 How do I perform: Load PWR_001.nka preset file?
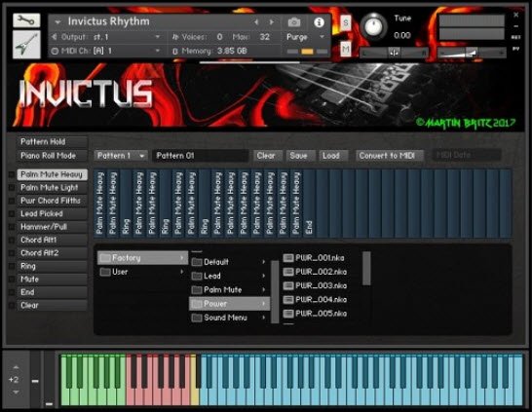(x=315, y=258)
